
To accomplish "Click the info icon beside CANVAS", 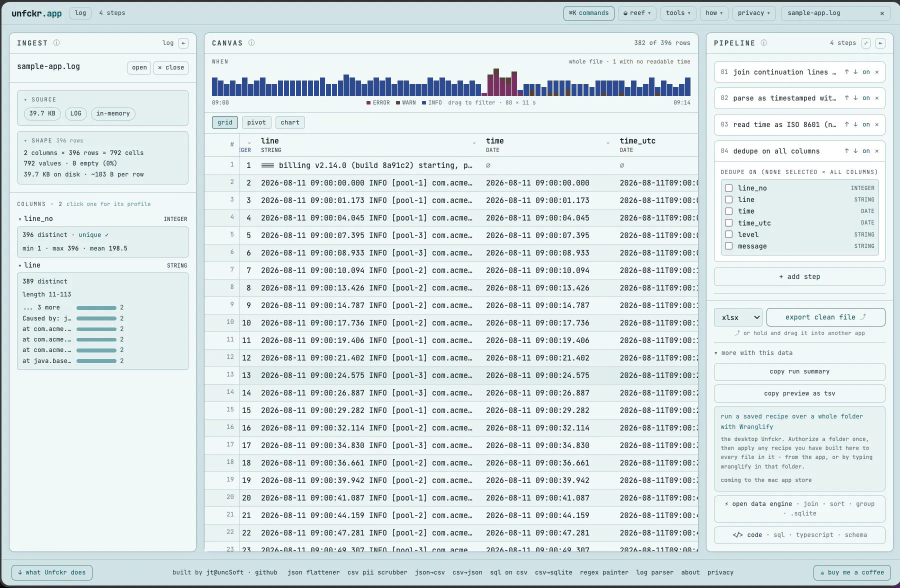I will coord(251,43).
